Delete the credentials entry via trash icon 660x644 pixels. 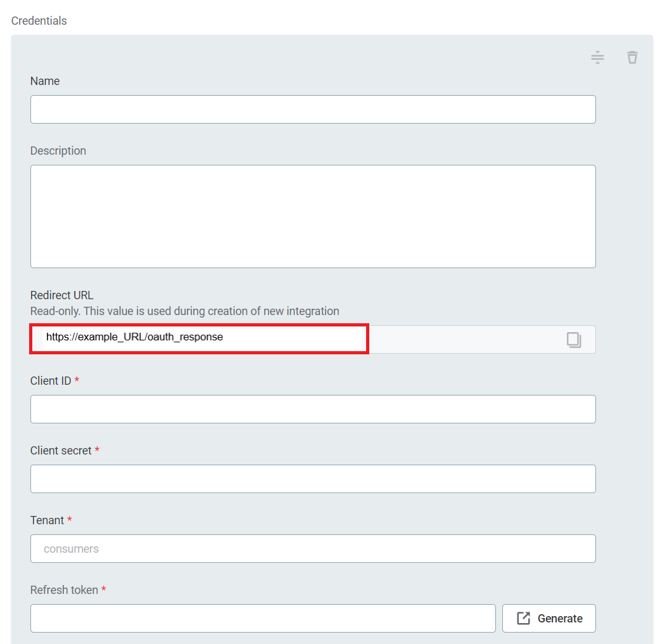(632, 58)
